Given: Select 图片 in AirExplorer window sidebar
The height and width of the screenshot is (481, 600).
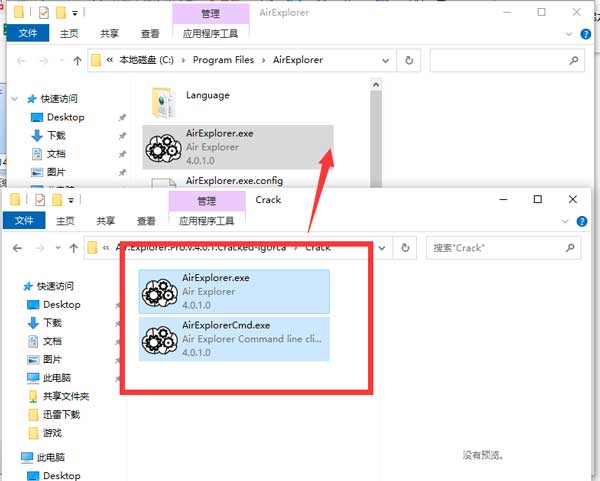Looking at the screenshot, I should point(48,172).
